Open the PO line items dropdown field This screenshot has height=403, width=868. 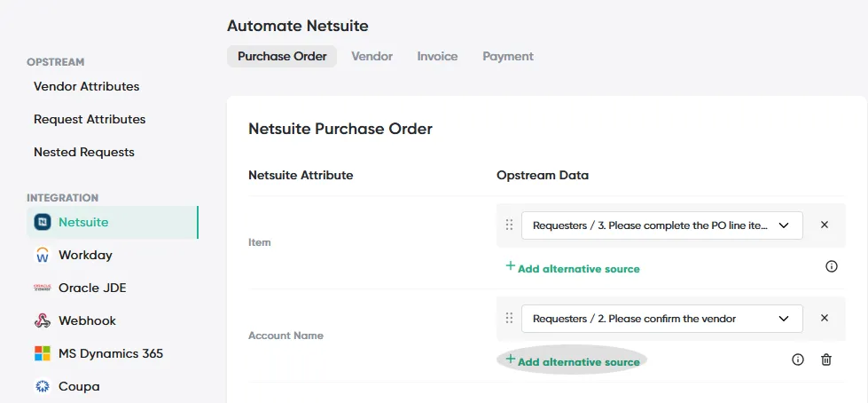click(x=662, y=225)
